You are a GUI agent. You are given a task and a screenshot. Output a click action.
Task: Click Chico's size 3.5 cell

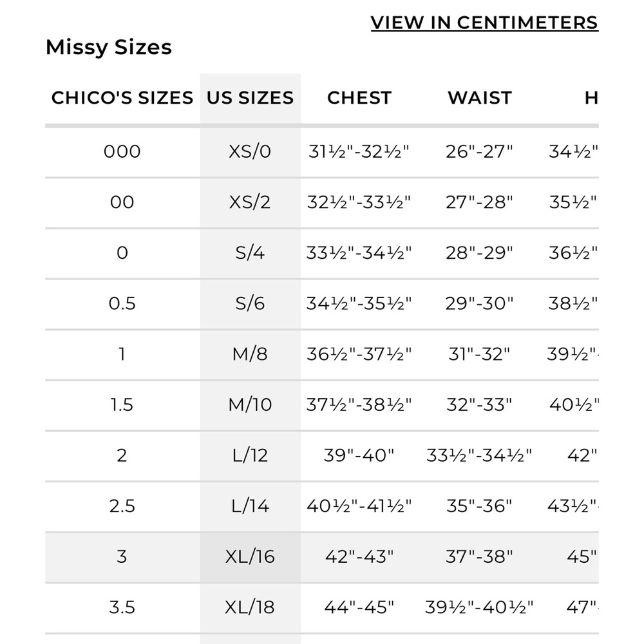point(122,607)
